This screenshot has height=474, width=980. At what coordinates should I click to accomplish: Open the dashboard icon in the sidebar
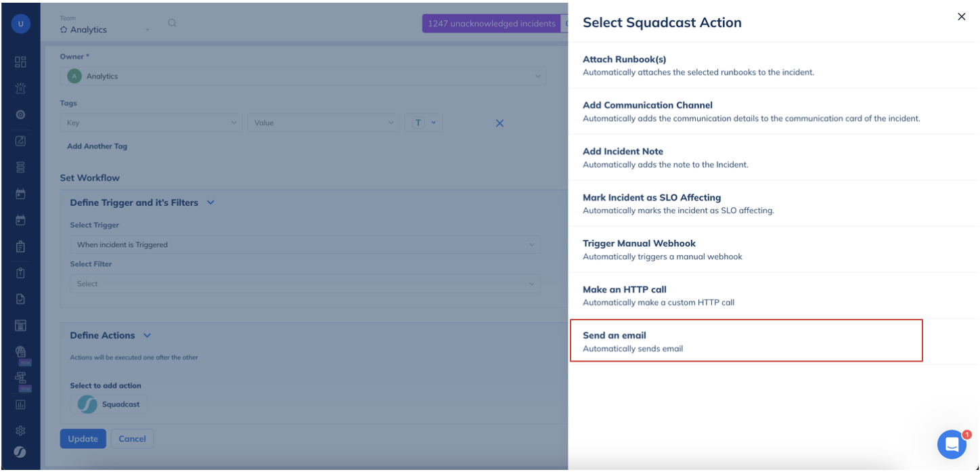(20, 62)
